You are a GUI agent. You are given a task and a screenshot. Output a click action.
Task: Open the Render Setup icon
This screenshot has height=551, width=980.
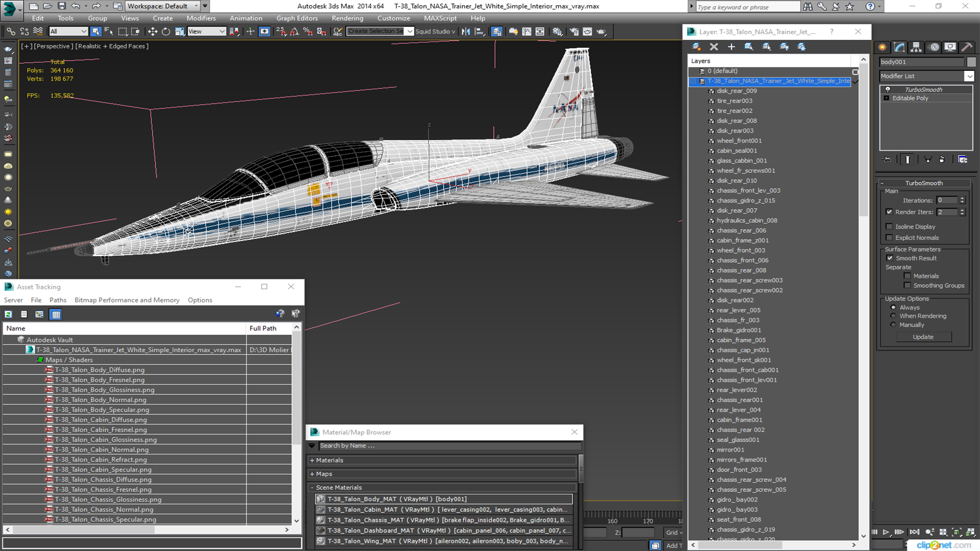[x=574, y=32]
